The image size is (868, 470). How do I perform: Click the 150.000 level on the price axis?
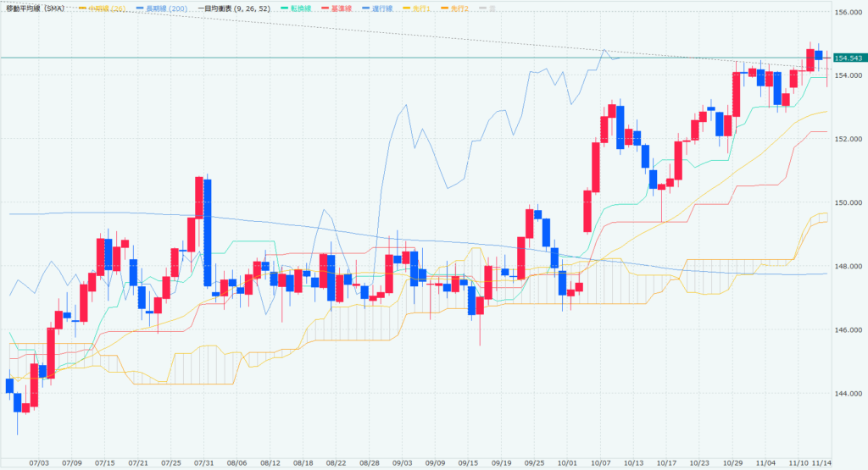849,203
